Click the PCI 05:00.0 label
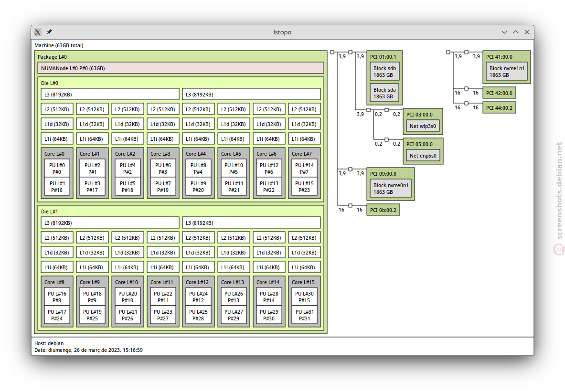The width and height of the screenshot is (565, 392). pos(419,144)
